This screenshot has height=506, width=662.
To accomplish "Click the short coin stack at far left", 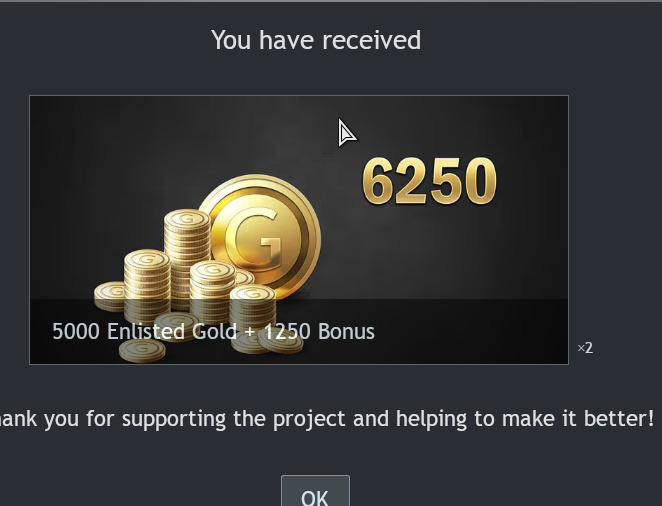I will [x=109, y=295].
